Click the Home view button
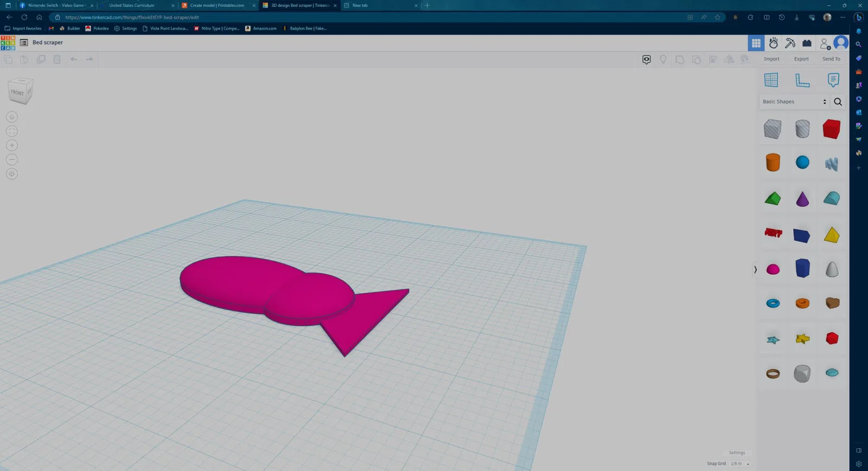The height and width of the screenshot is (471, 868). [12, 117]
